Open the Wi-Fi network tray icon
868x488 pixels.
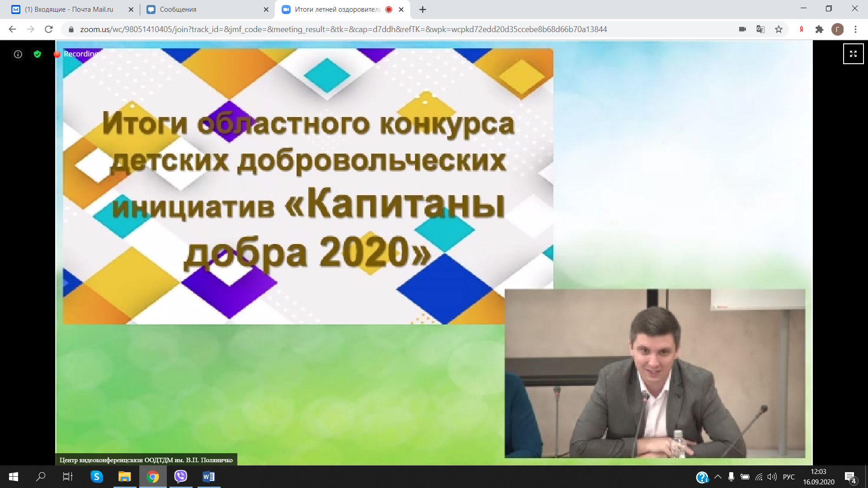point(759,477)
